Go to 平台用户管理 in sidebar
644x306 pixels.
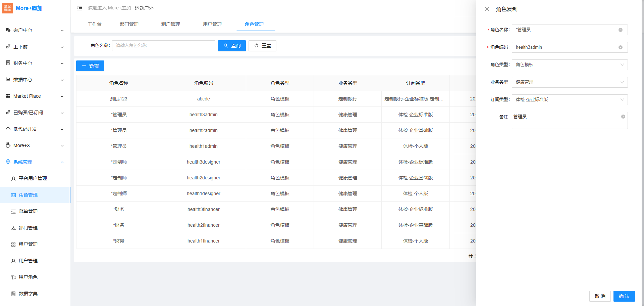click(x=33, y=178)
